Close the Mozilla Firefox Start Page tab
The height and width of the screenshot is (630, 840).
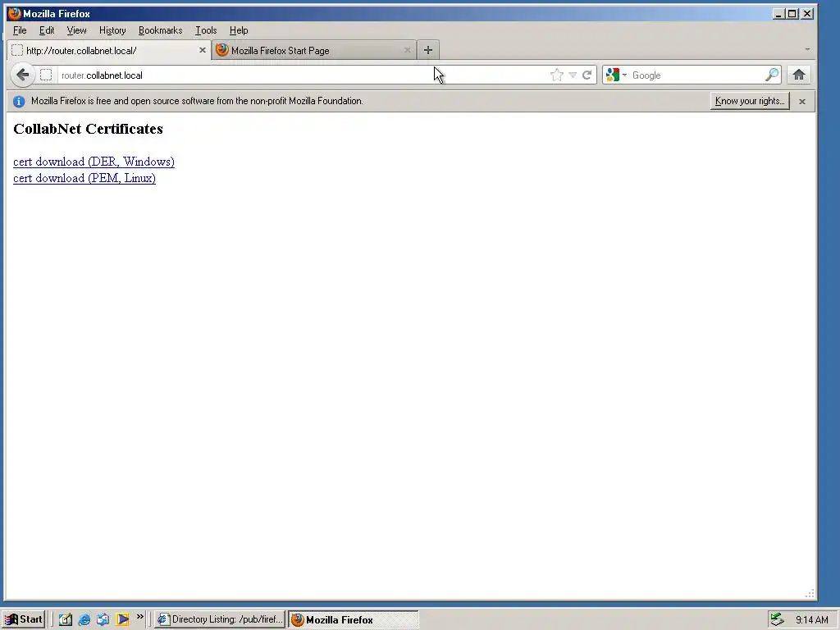click(408, 50)
